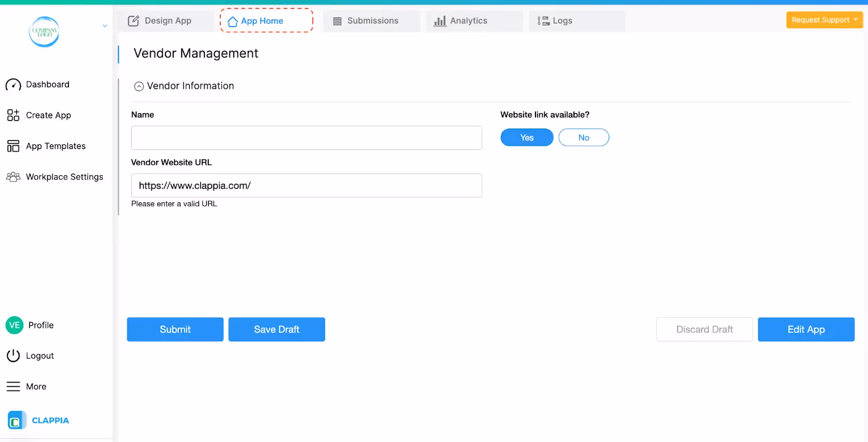Click the 'Please enter a valid URL' message
The height and width of the screenshot is (442, 868).
point(174,204)
